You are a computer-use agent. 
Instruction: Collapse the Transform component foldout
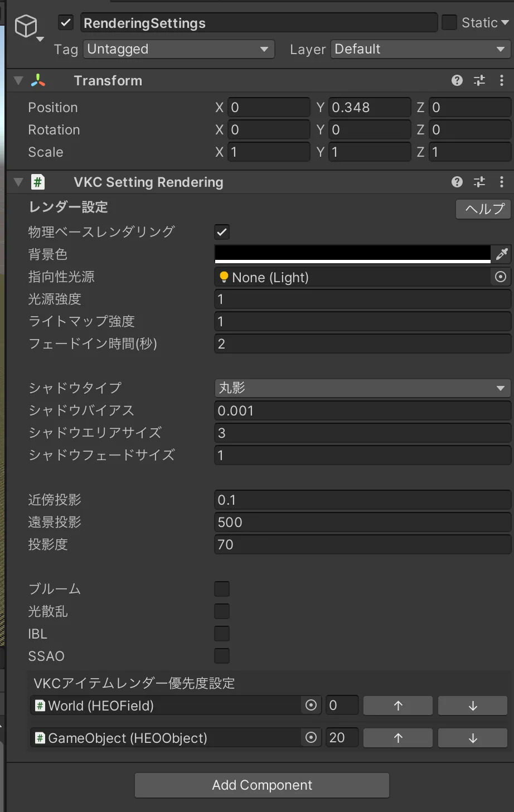tap(18, 81)
